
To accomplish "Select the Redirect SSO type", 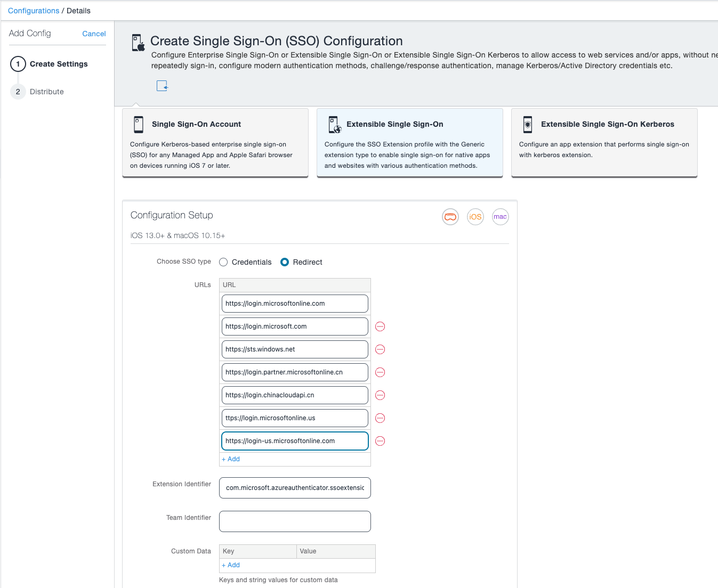I will click(284, 262).
